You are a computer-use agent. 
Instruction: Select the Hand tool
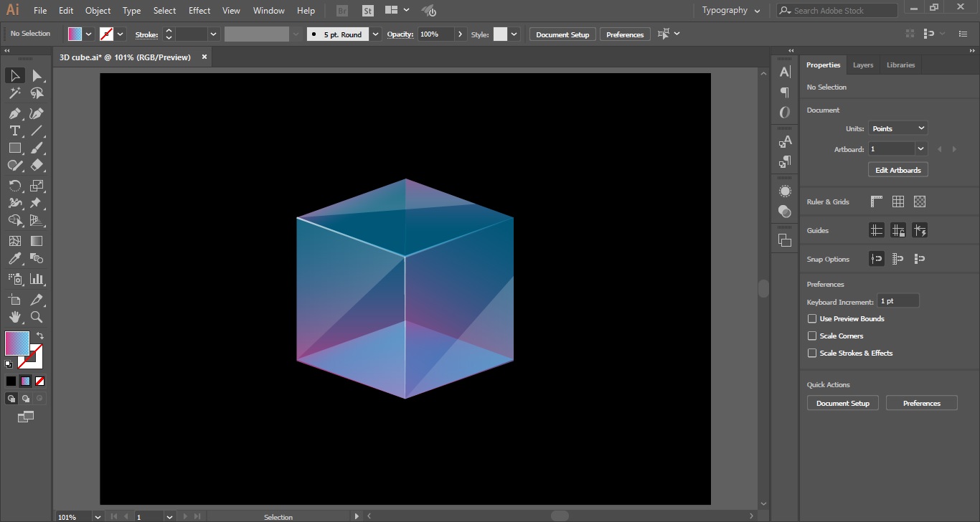(x=14, y=317)
